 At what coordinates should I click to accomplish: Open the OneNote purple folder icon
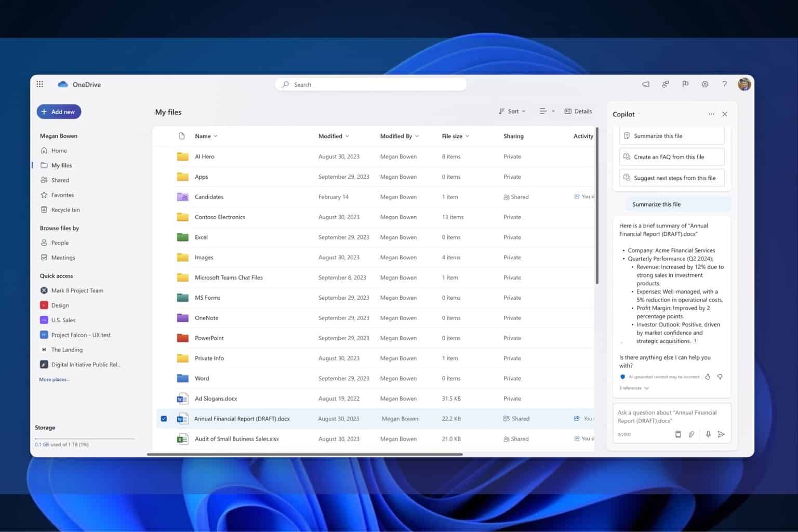[182, 318]
